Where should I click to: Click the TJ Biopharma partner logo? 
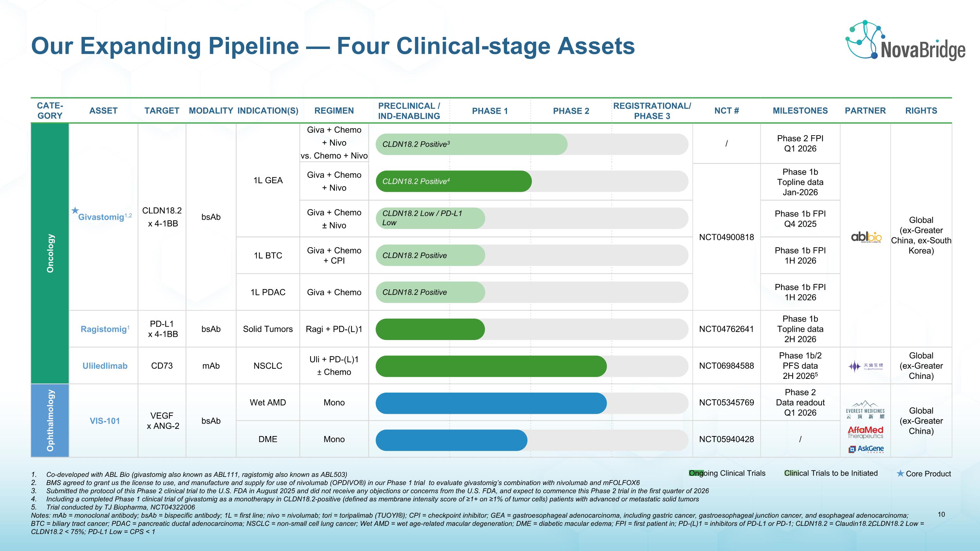[865, 366]
